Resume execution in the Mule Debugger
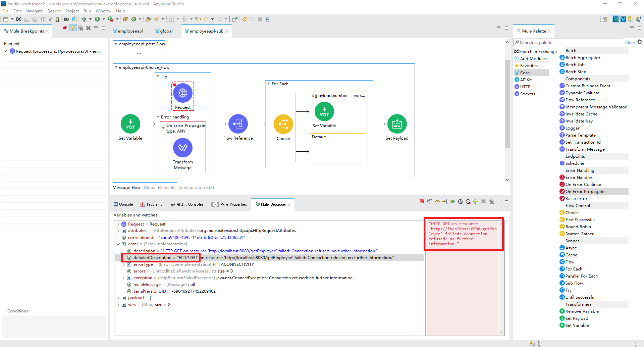 (x=452, y=201)
